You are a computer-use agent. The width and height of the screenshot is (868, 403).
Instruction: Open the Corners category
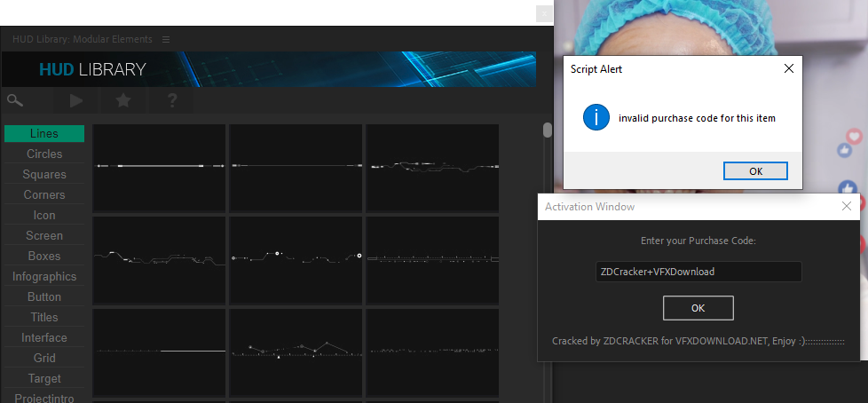coord(44,195)
